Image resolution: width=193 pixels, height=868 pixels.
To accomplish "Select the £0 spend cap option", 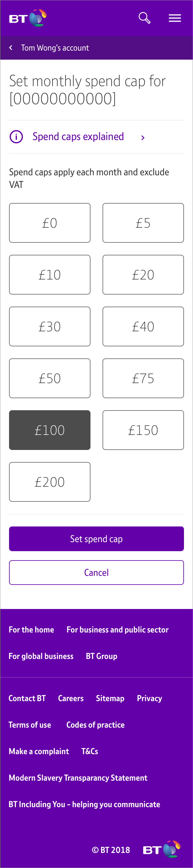I will [x=49, y=223].
